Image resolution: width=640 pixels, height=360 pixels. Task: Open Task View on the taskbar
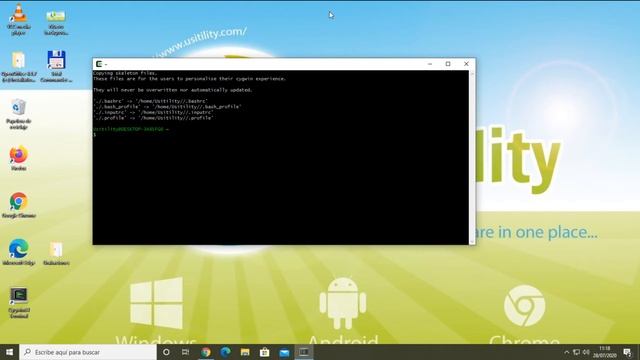pyautogui.click(x=185, y=352)
